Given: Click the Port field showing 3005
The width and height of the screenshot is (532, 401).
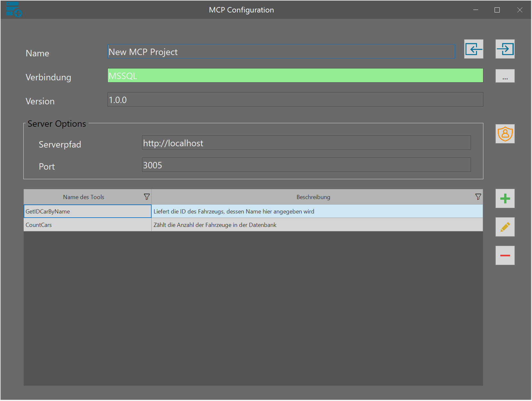Looking at the screenshot, I should click(x=306, y=165).
